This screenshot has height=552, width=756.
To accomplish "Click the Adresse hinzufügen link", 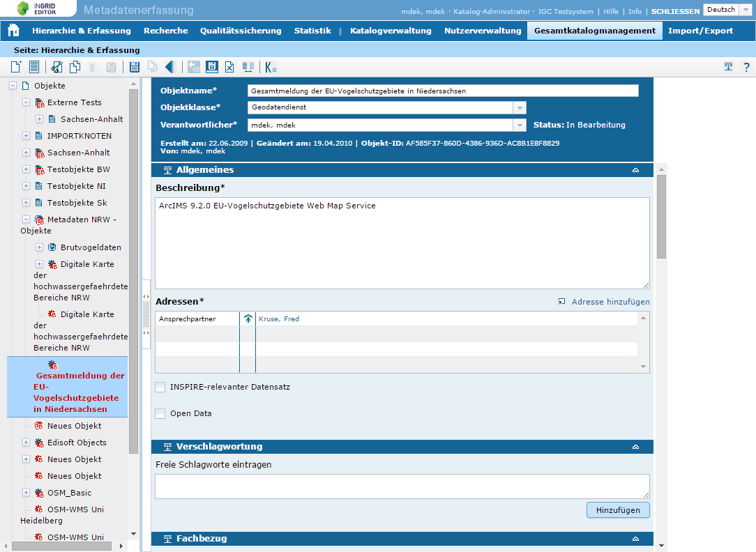I will tap(604, 302).
